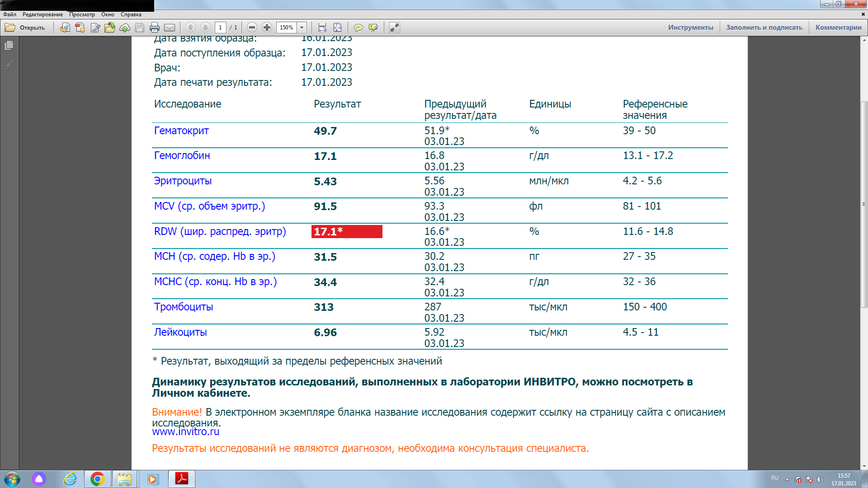Click the page number input field
This screenshot has width=868, height=488.
(221, 28)
